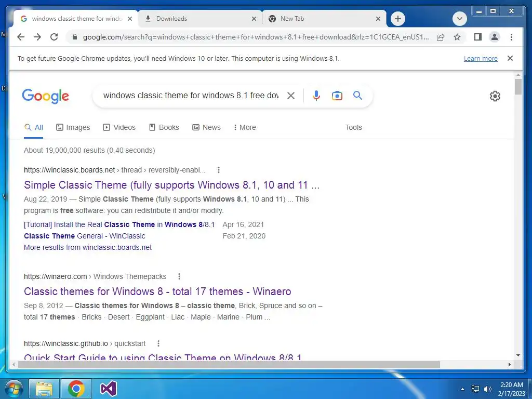Click the winclassic.github.io quickstart URL text
Image resolution: width=532 pixels, height=399 pixels.
85,344
